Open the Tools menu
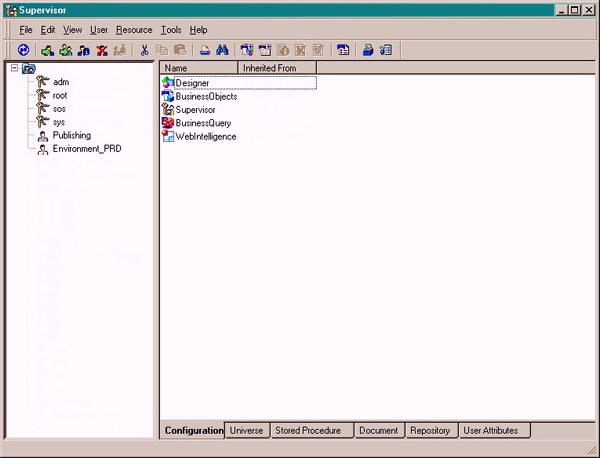 click(171, 30)
